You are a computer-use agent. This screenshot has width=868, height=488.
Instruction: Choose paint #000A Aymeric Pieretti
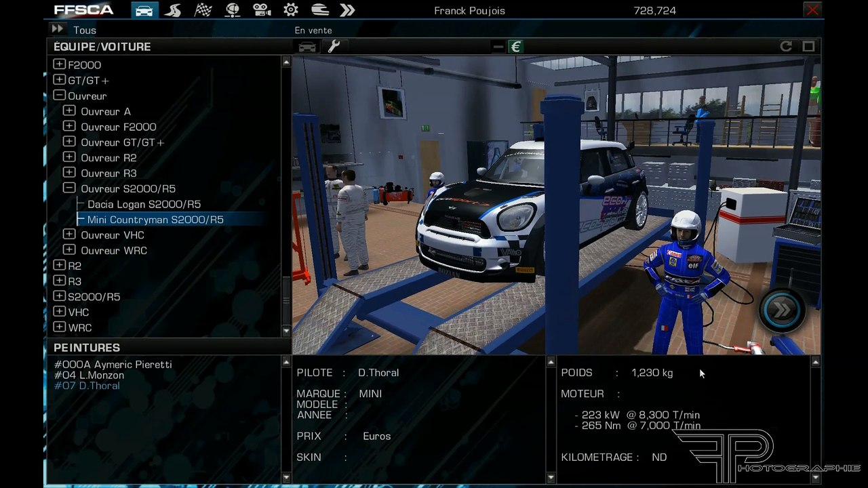(113, 365)
